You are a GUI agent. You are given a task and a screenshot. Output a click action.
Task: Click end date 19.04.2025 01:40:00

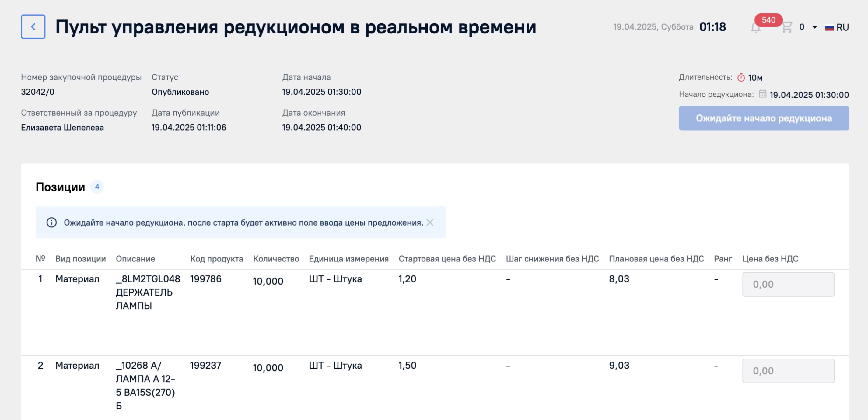coord(321,128)
